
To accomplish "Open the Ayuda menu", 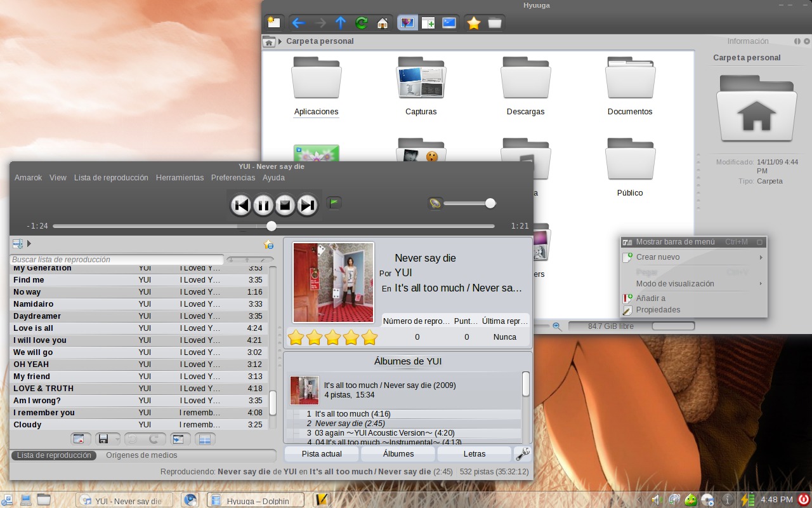I will [x=273, y=178].
